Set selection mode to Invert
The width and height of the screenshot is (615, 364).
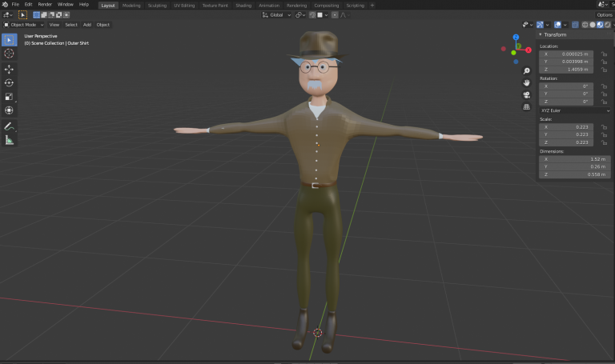58,15
